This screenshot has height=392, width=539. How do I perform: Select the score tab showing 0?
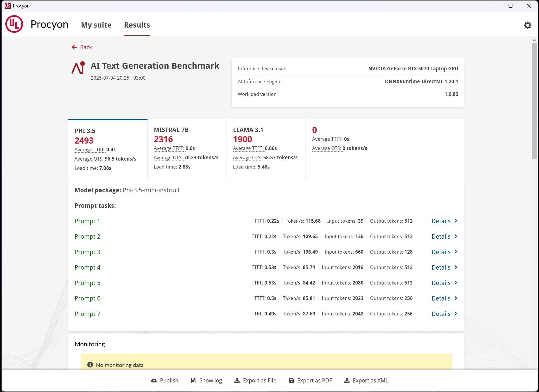(345, 149)
